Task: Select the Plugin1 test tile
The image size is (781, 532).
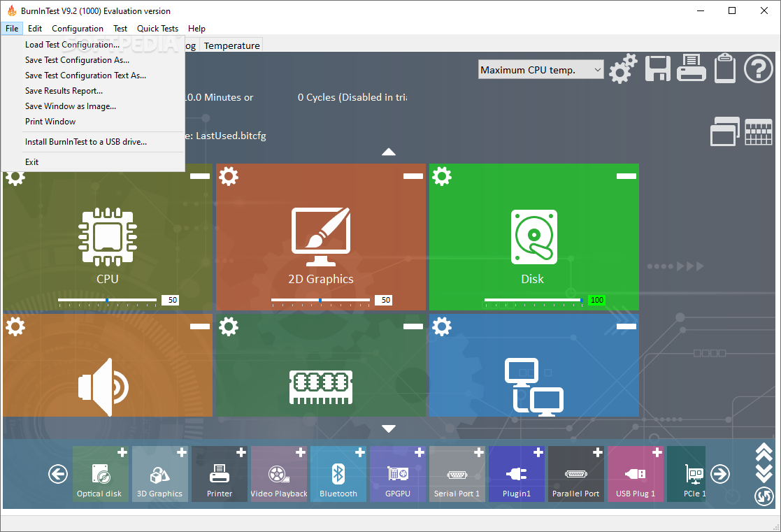Action: (517, 474)
